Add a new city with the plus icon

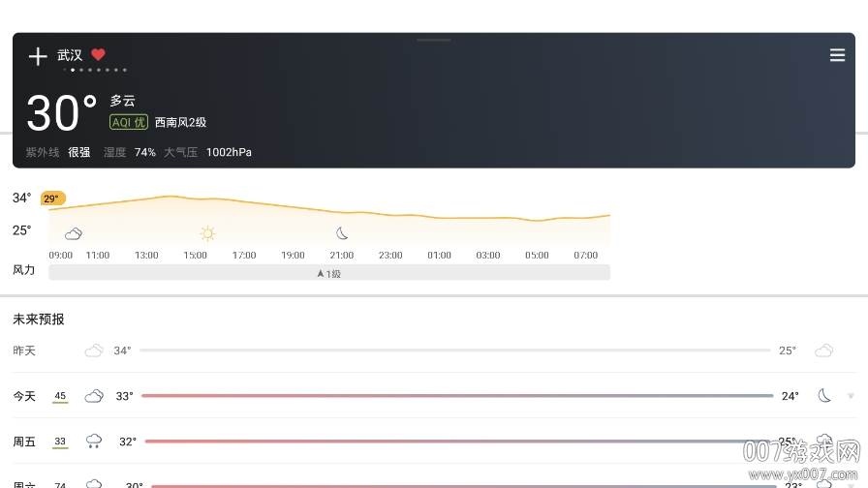pos(38,56)
